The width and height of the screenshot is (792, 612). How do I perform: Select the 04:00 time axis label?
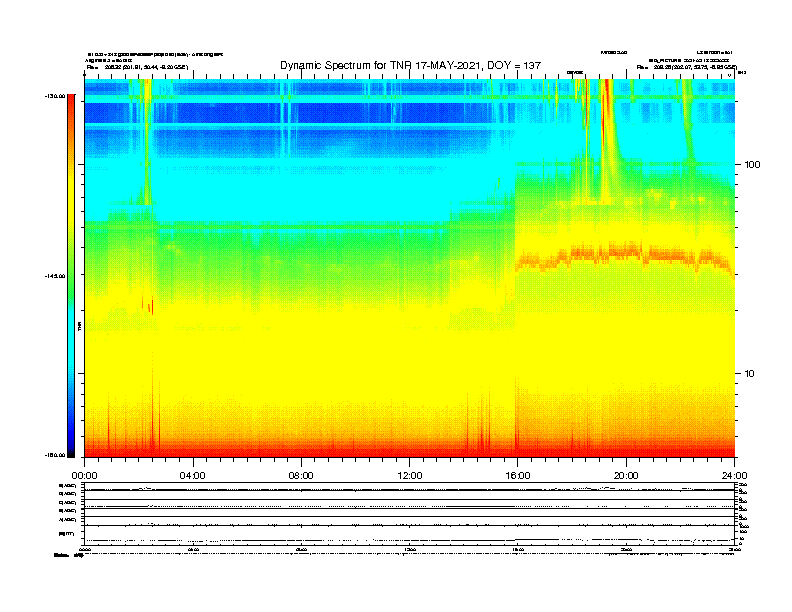click(x=193, y=475)
